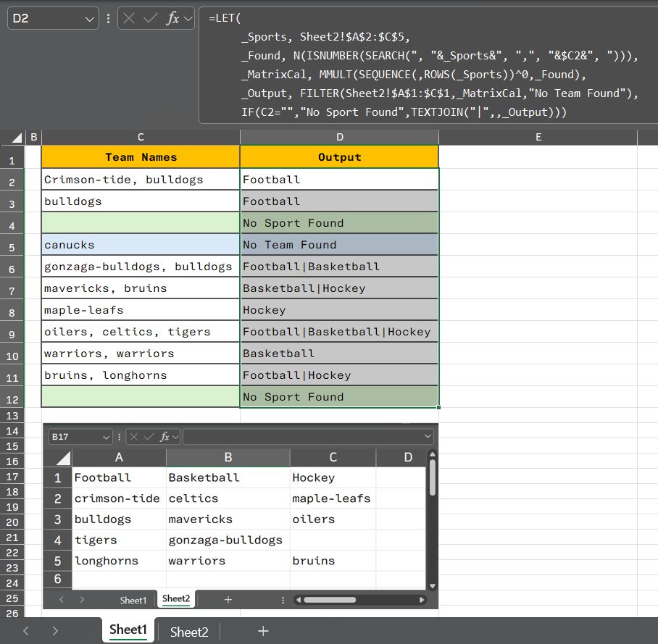Click the inset formula bar Cancel X icon
This screenshot has height=644, width=658.
(134, 437)
